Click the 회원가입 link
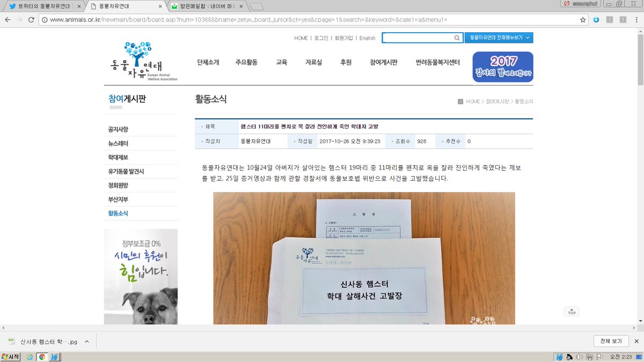 click(x=343, y=38)
